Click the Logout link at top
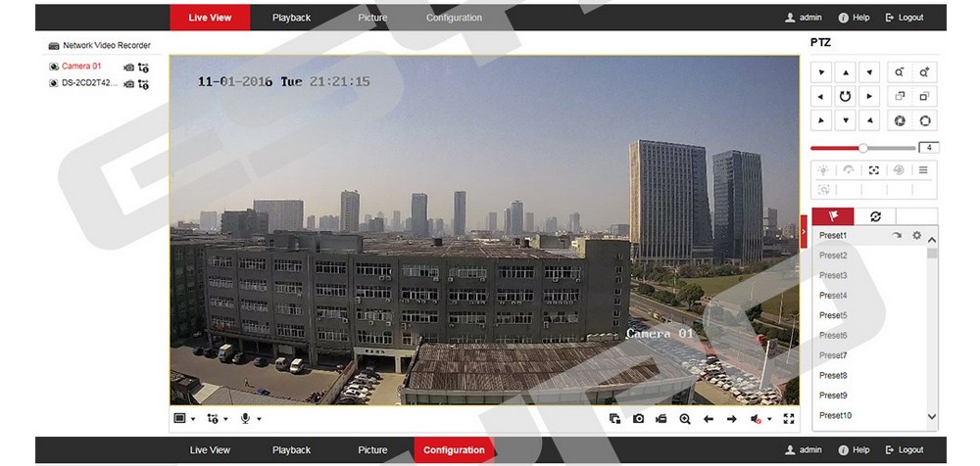 (904, 18)
